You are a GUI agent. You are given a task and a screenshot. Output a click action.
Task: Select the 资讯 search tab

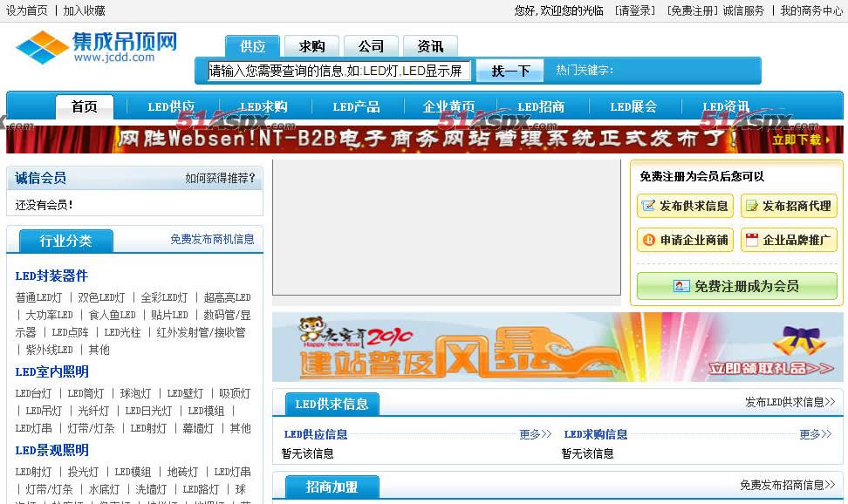pos(430,46)
